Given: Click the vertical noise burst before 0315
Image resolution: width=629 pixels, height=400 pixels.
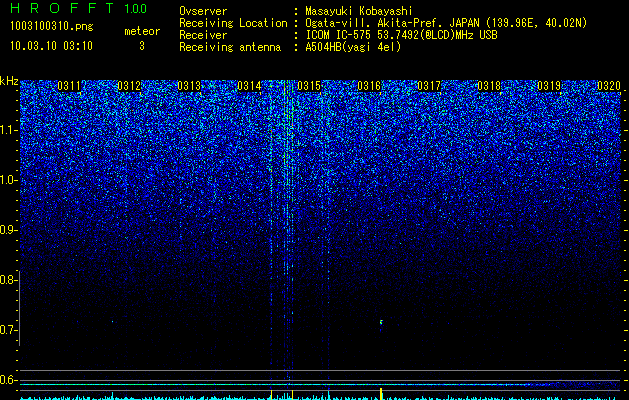Looking at the screenshot, I should click(x=286, y=233).
